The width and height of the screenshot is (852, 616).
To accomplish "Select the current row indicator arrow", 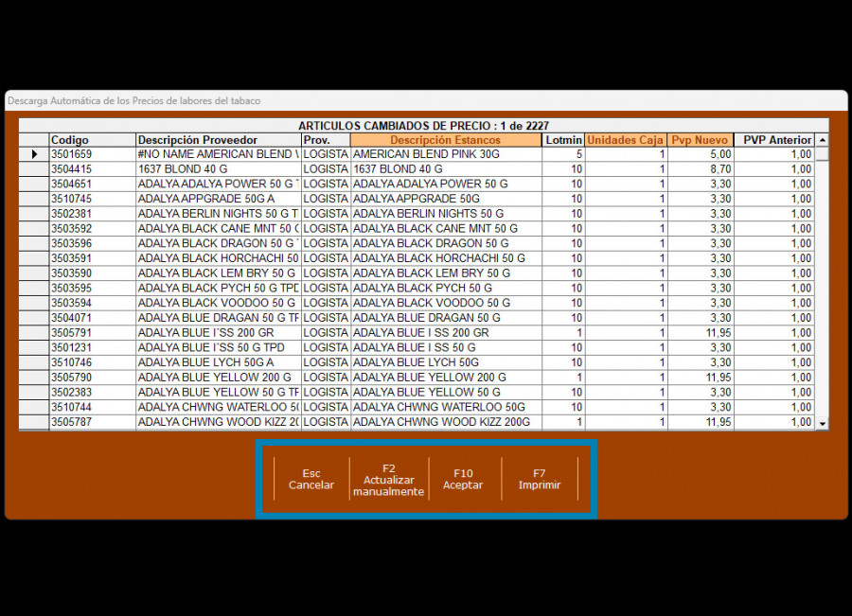I will [x=34, y=154].
